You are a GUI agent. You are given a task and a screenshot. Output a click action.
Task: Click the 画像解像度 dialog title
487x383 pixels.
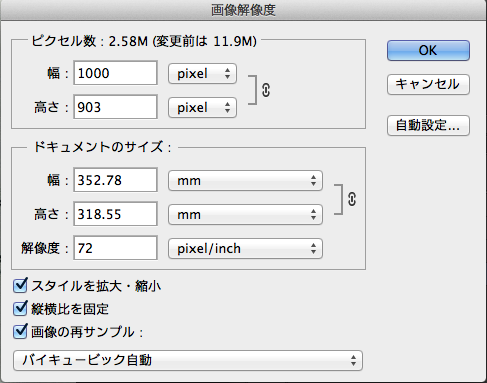point(243,10)
